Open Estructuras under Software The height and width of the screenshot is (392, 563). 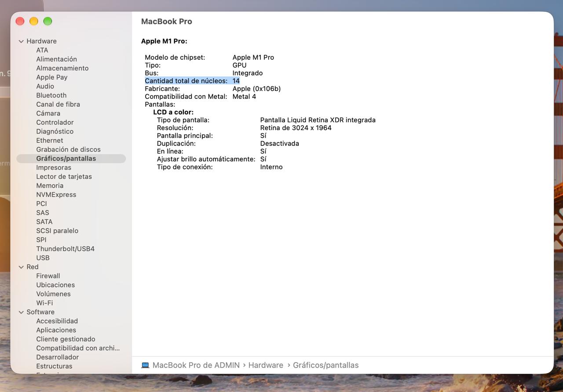54,367
